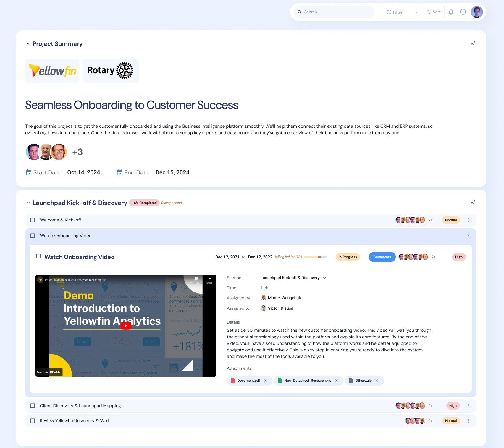Click the falling behind 78% progress bar

coord(315,257)
